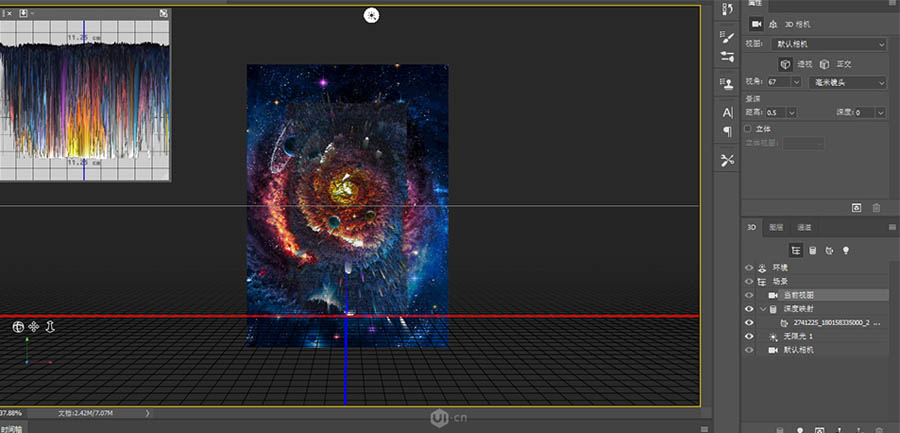The image size is (900, 433).
Task: Collapse the depth map mesh tree item
Action: pyautogui.click(x=763, y=309)
